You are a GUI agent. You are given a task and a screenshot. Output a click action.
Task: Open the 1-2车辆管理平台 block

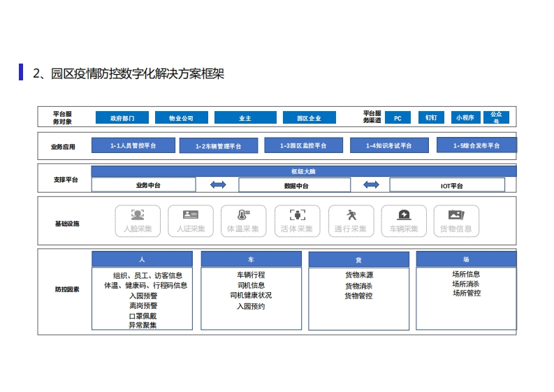219,145
